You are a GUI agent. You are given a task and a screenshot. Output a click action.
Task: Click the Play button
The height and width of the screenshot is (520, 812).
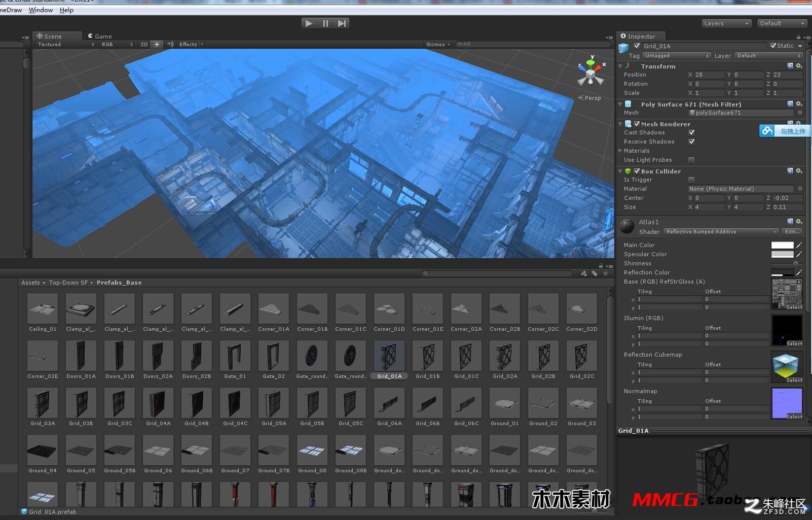[309, 23]
